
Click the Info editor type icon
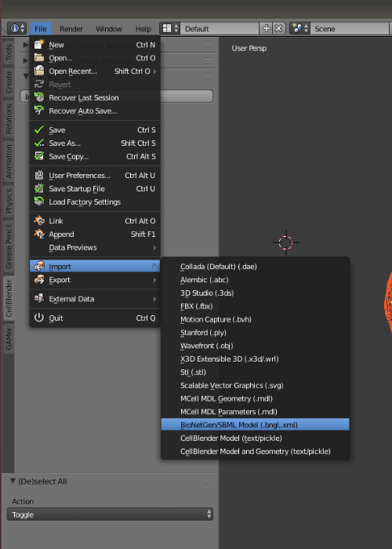click(x=16, y=28)
